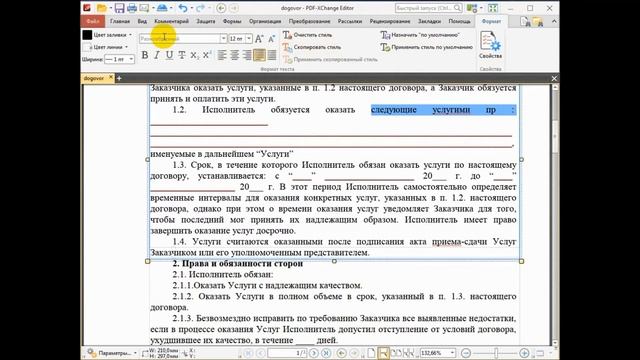Collapse the ribbon with chevron arrow
The width and height of the screenshot is (640, 360).
(x=554, y=21)
